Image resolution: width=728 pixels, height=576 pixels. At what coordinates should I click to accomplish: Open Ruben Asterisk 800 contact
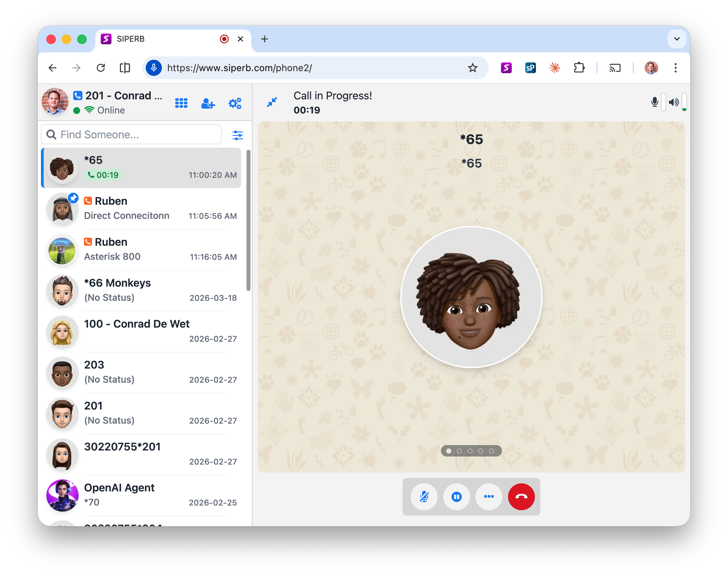pos(143,249)
